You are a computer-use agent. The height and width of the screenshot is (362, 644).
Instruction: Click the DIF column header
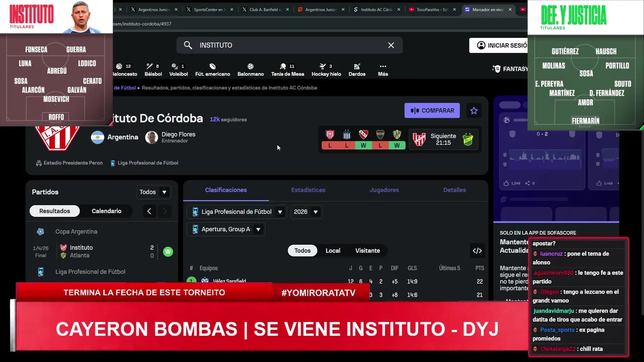click(395, 268)
